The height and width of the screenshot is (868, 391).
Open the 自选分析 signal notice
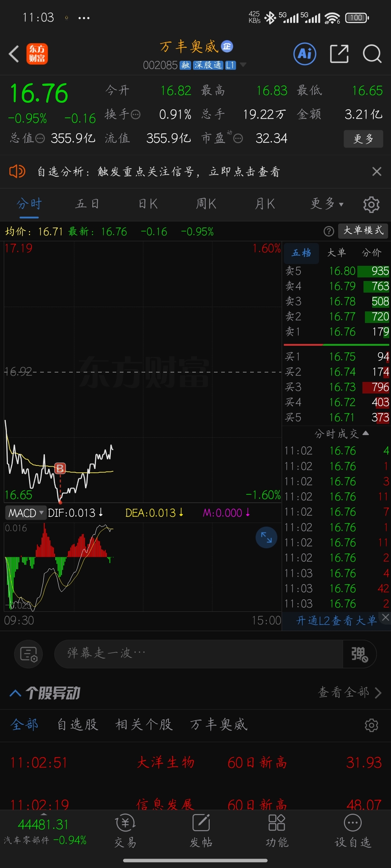point(159,172)
